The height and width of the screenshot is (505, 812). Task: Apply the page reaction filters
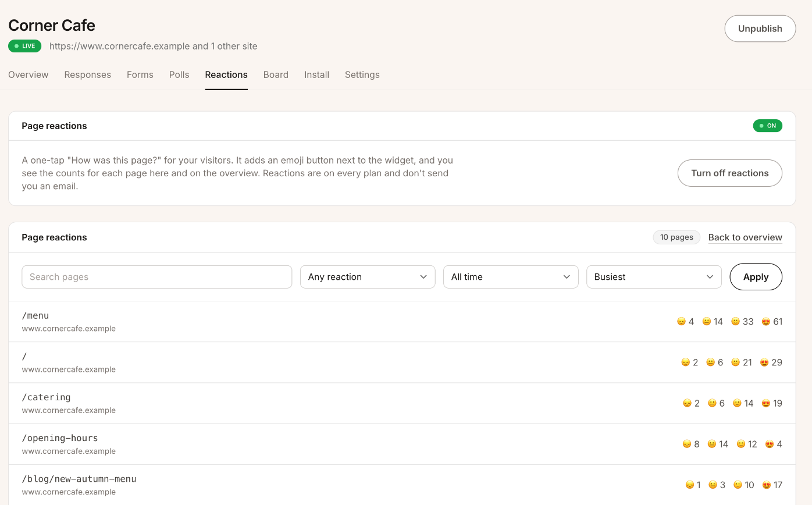[756, 277]
